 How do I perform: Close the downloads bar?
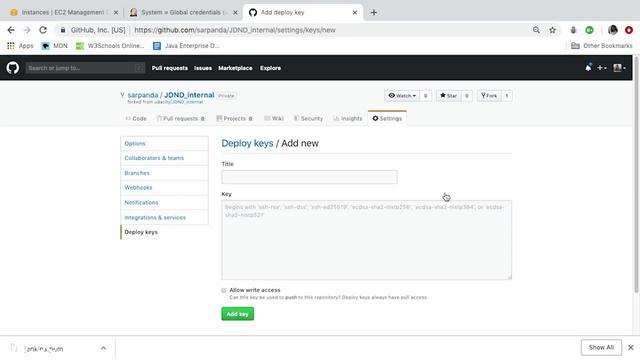pos(631,347)
